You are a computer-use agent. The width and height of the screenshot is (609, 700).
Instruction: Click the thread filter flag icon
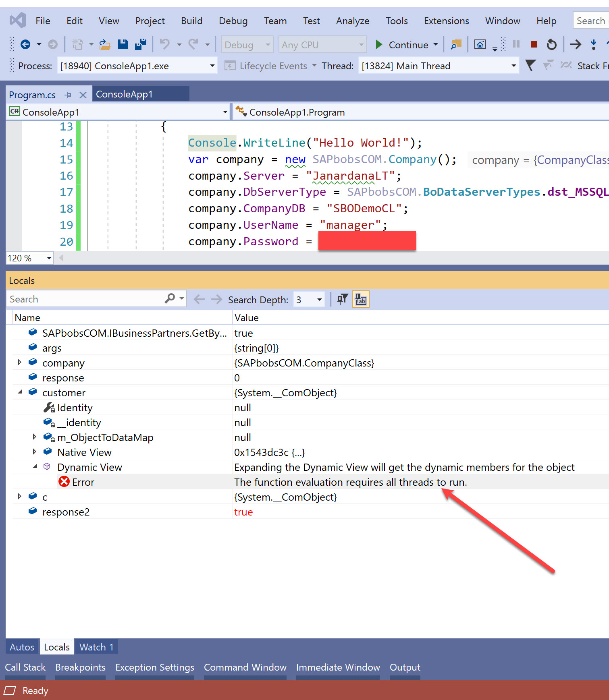click(531, 65)
